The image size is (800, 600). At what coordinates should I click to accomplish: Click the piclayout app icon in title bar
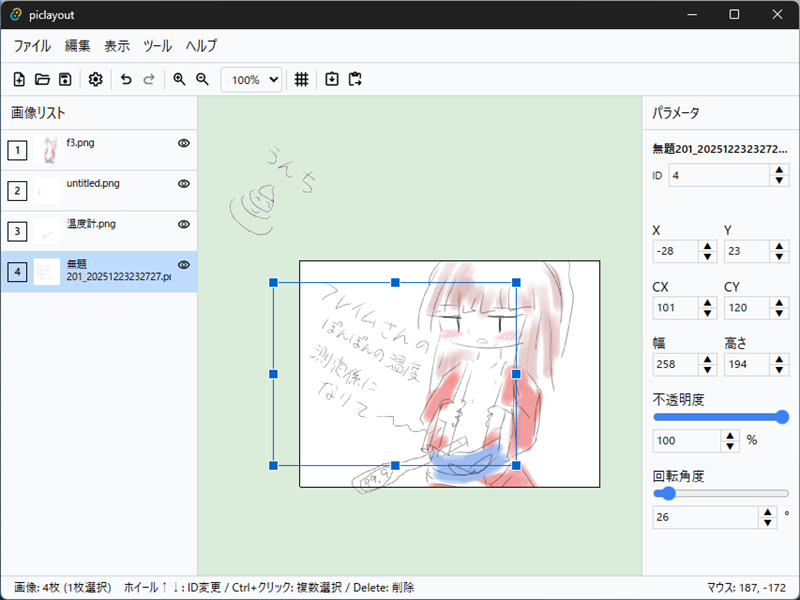(16, 15)
